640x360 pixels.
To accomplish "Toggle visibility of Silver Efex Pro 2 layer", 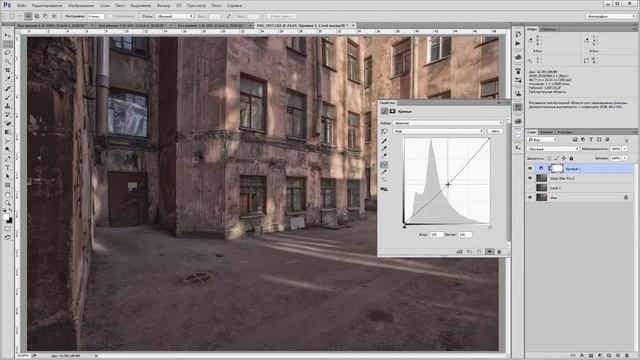I will (530, 178).
